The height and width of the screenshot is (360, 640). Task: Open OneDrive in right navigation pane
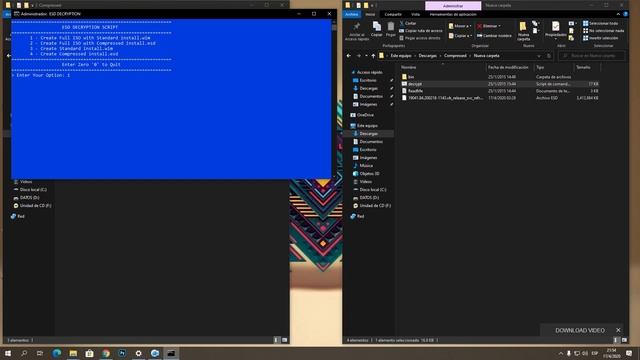click(x=365, y=115)
